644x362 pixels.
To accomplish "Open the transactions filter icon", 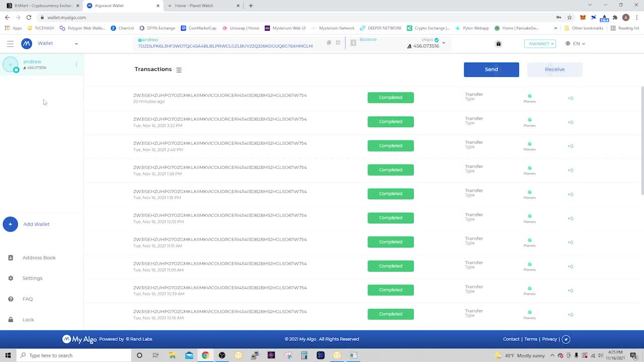I will click(x=179, y=70).
